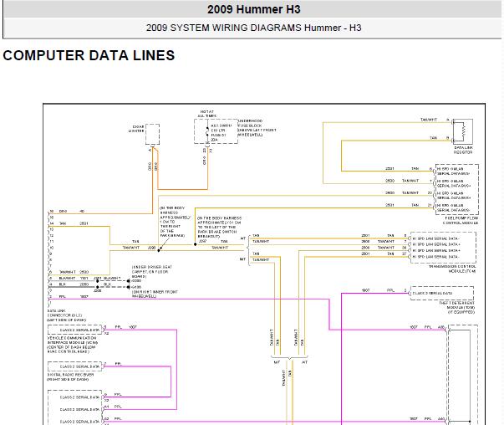Click Digital Radio Receiver Class 2 Serial Data box
Image resolution: width=504 pixels, height=425 pixels.
[74, 366]
